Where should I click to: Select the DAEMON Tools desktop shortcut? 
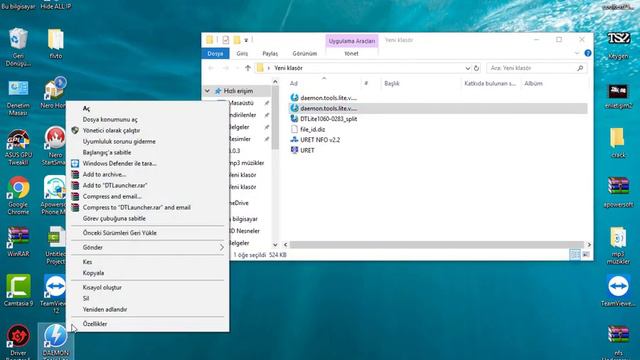point(56,341)
